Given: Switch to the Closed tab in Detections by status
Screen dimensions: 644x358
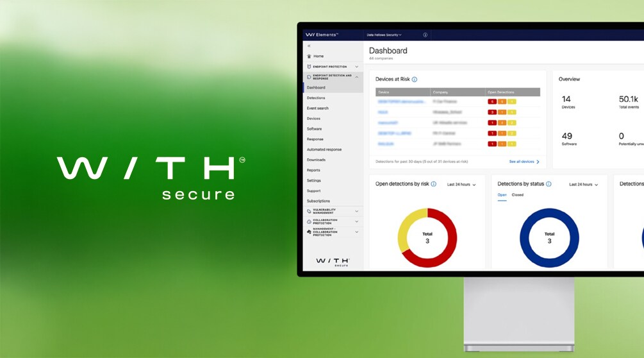Looking at the screenshot, I should pyautogui.click(x=517, y=195).
